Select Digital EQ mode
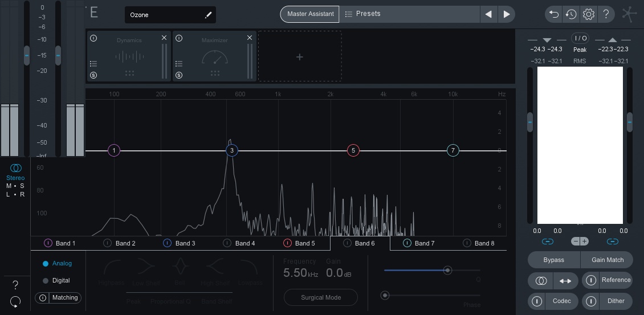This screenshot has width=644, height=315. click(56, 280)
